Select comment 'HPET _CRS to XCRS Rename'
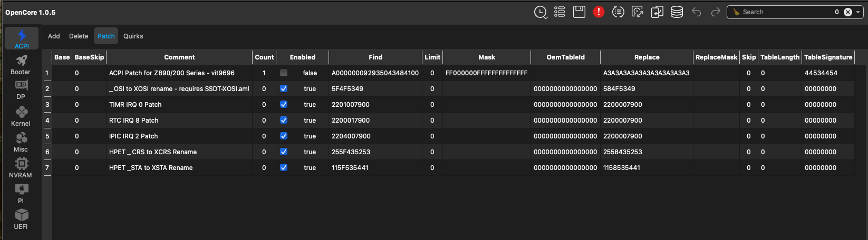Viewport: 868px width, 240px height. (x=153, y=152)
